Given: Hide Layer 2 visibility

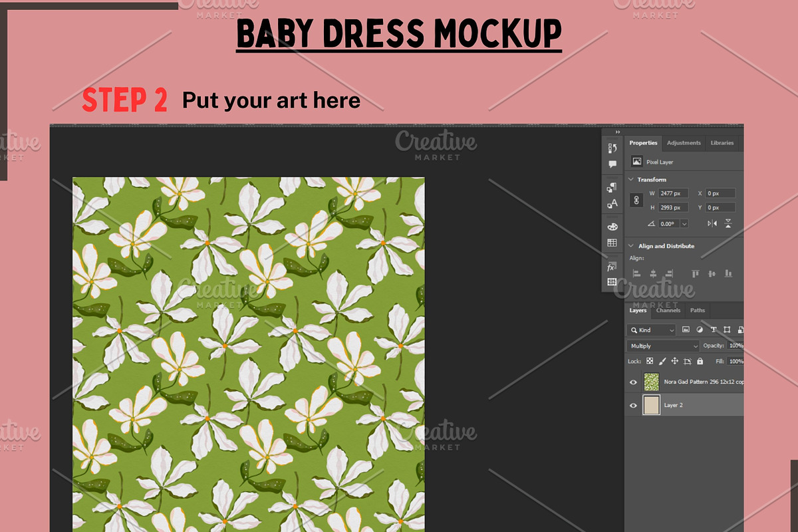Looking at the screenshot, I should point(633,406).
